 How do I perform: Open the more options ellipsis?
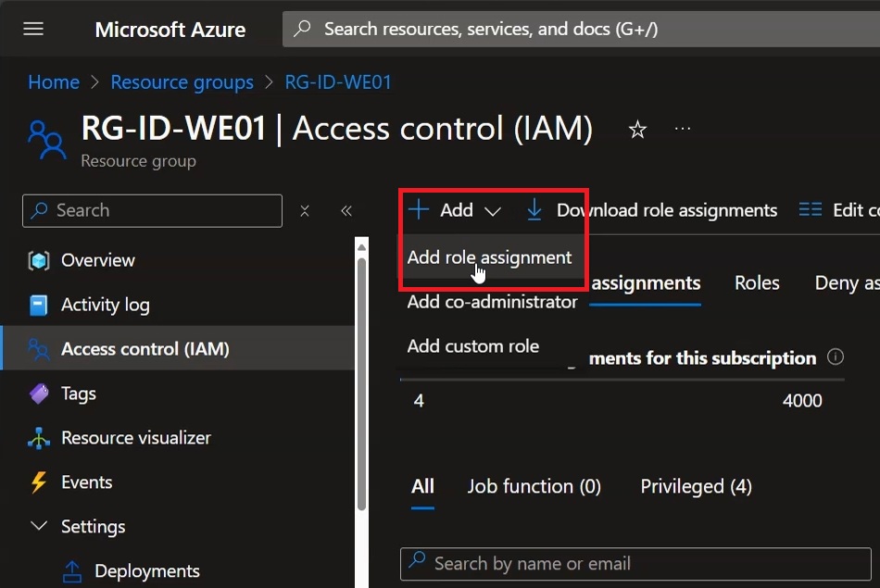pyautogui.click(x=683, y=129)
